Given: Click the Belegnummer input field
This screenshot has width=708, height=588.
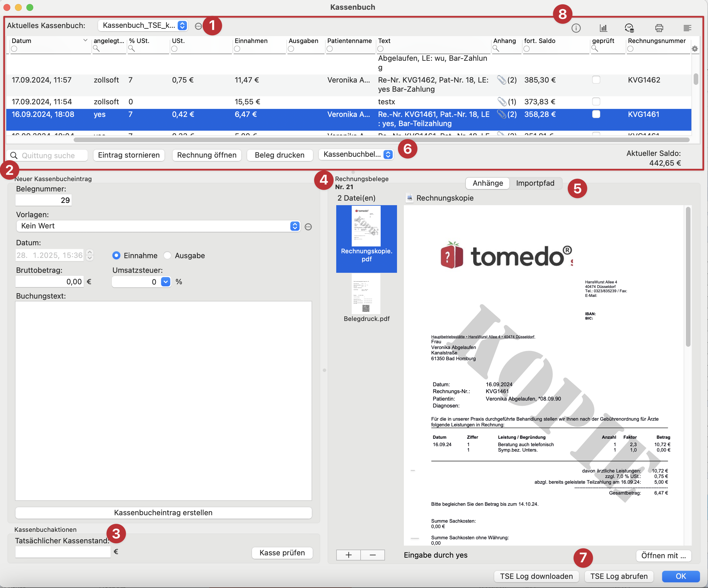Looking at the screenshot, I should (x=44, y=200).
